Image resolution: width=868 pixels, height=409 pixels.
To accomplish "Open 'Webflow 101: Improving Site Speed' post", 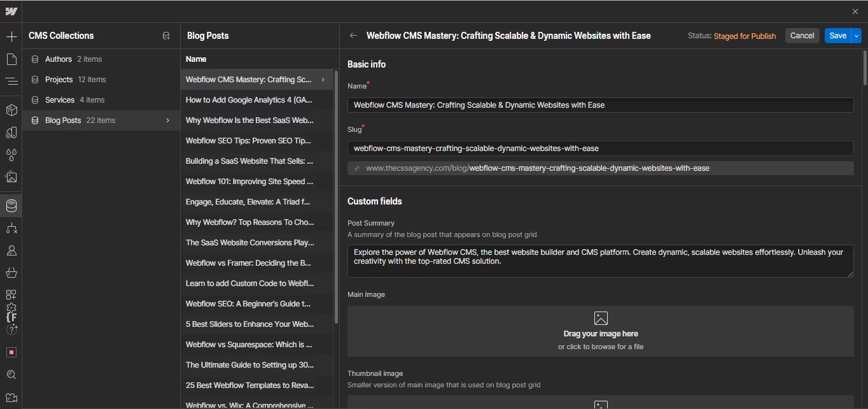I will 256,182.
